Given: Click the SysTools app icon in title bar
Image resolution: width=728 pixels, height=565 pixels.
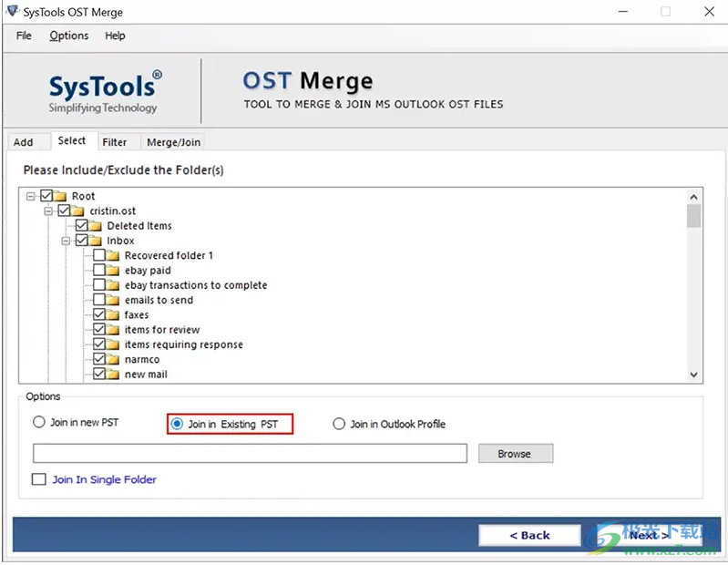Looking at the screenshot, I should [12, 12].
